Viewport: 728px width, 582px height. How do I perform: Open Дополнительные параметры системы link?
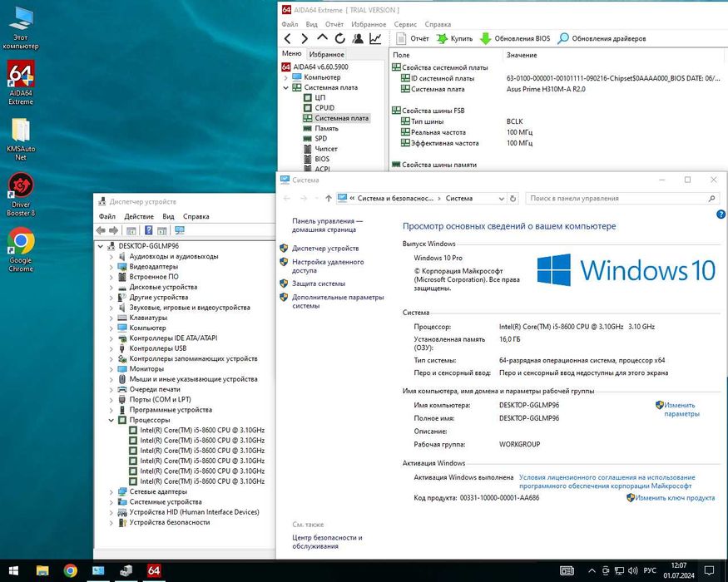338,301
